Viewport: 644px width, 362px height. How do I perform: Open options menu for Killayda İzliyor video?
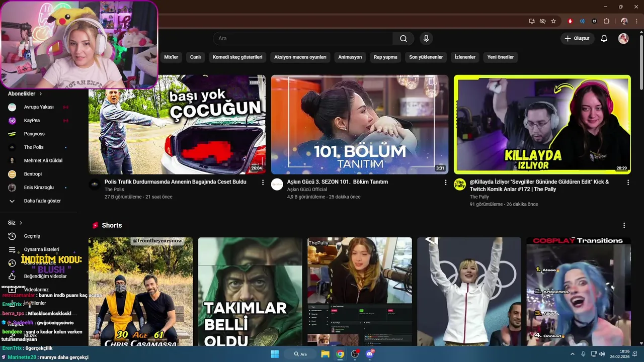pyautogui.click(x=628, y=183)
